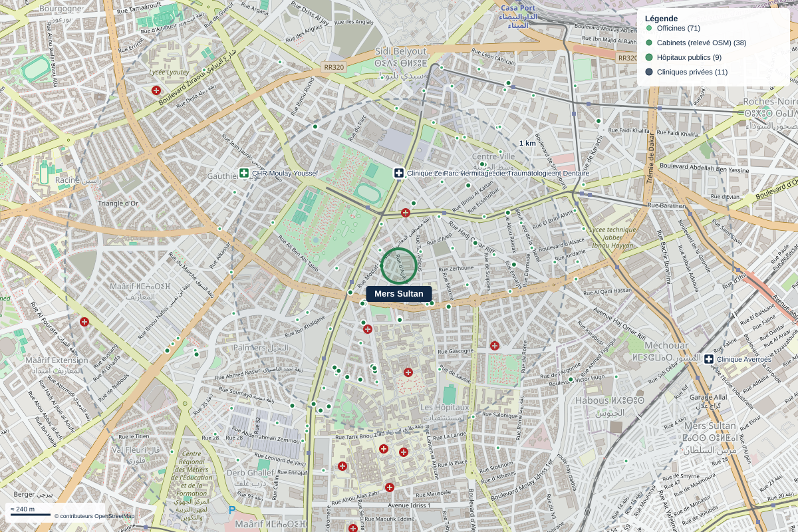Click the 'Garage Allal' label
This screenshot has height=532, width=798.
tap(710, 397)
